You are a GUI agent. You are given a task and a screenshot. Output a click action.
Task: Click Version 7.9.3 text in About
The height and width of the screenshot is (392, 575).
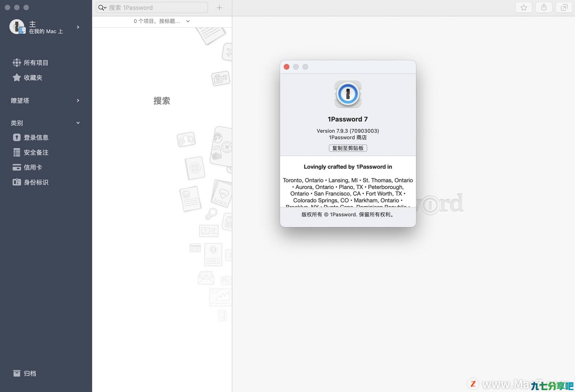[x=348, y=131]
